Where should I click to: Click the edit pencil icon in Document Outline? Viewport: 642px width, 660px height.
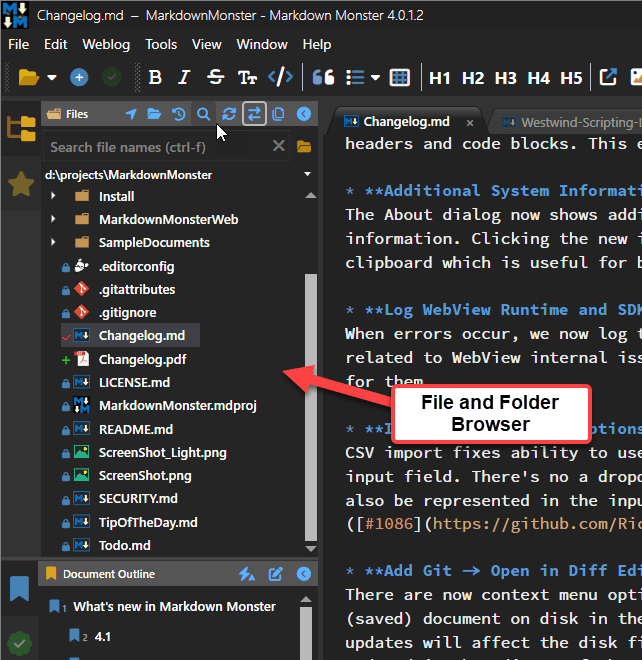[x=276, y=574]
